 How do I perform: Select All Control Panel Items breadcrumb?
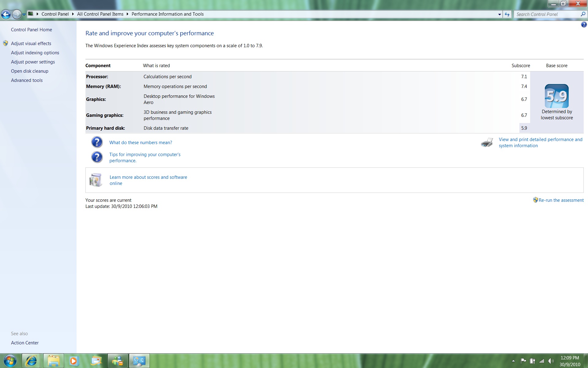[x=100, y=14]
